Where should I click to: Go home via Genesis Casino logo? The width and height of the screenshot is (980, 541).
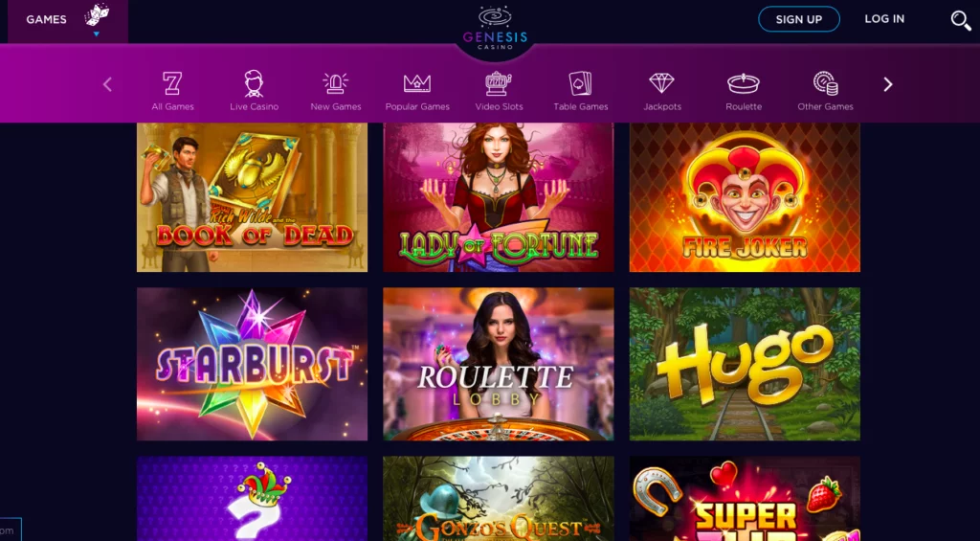pyautogui.click(x=496, y=28)
